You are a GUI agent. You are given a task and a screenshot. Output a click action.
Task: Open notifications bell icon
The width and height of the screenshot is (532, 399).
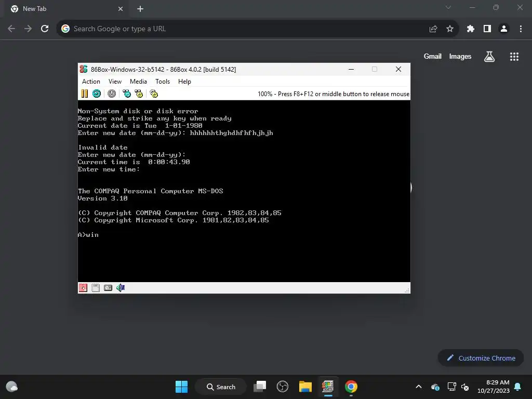click(x=518, y=387)
